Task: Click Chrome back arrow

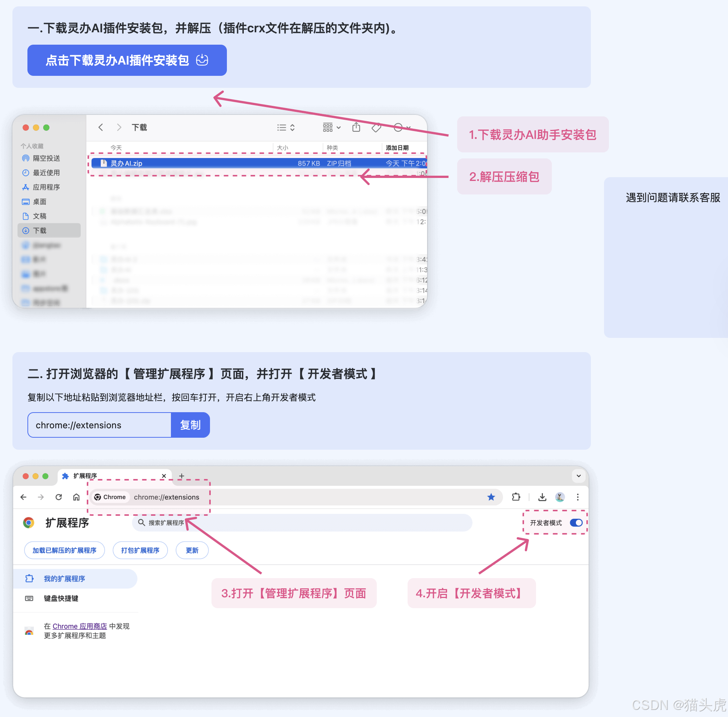Action: click(x=23, y=497)
